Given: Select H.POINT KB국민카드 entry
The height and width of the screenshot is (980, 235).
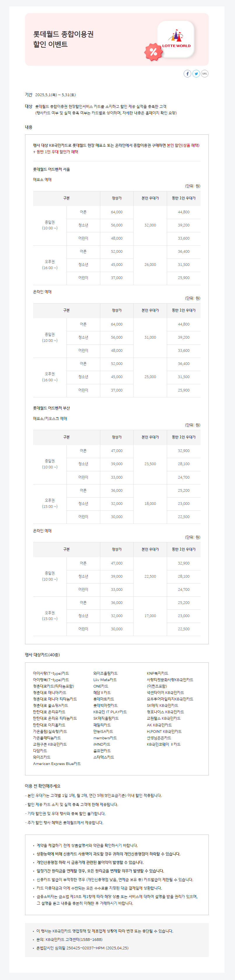Looking at the screenshot, I should click(164, 731).
